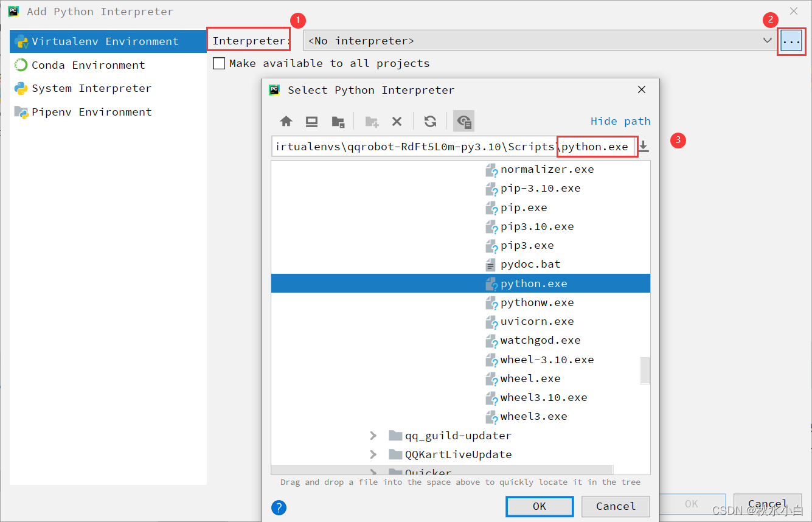
Task: Open path history download arrow
Action: 644,147
